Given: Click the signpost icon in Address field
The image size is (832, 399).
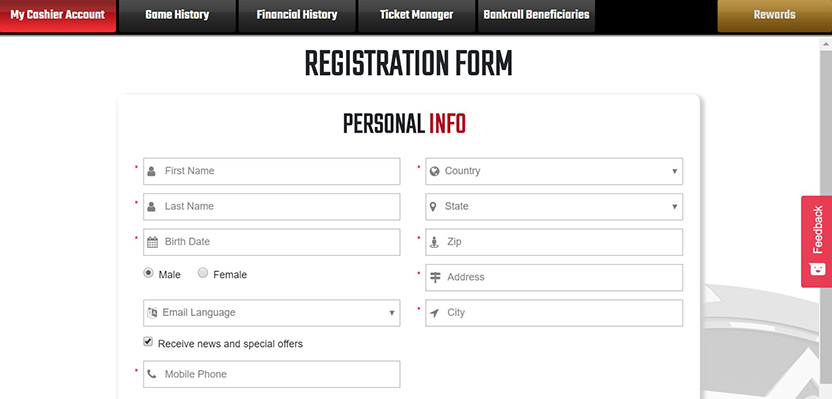Looking at the screenshot, I should pos(435,277).
